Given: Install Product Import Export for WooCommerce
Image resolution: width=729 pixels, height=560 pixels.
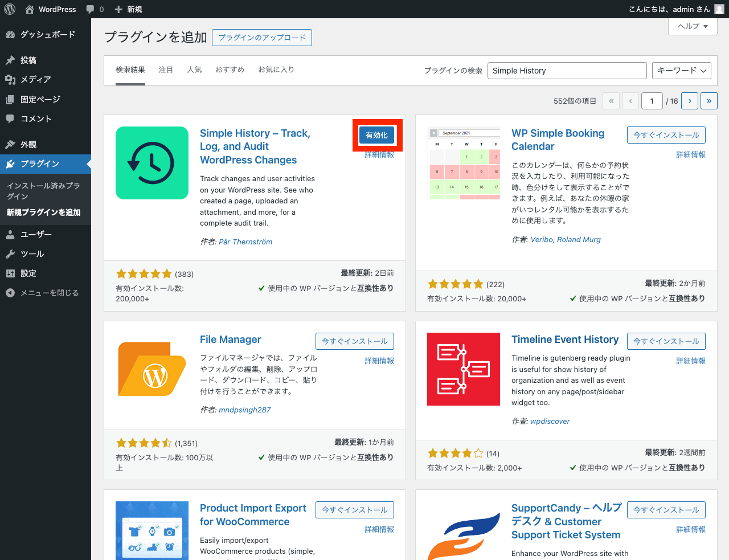Looking at the screenshot, I should [355, 510].
